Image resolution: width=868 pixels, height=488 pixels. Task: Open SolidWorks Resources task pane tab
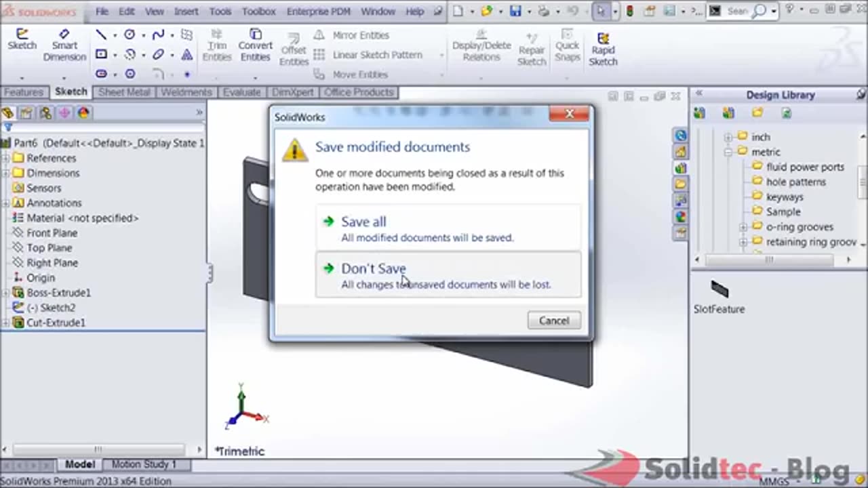click(680, 135)
